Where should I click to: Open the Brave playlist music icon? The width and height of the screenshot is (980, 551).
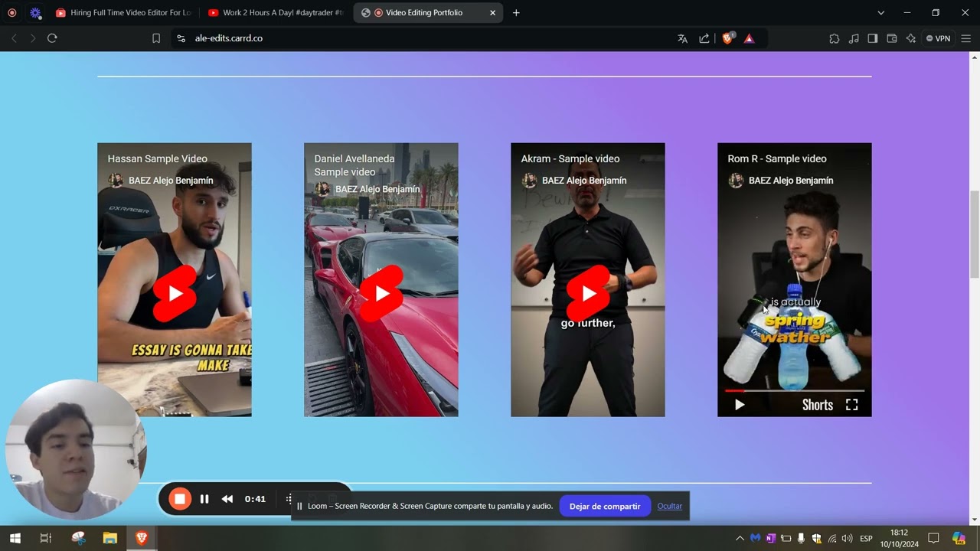[854, 38]
